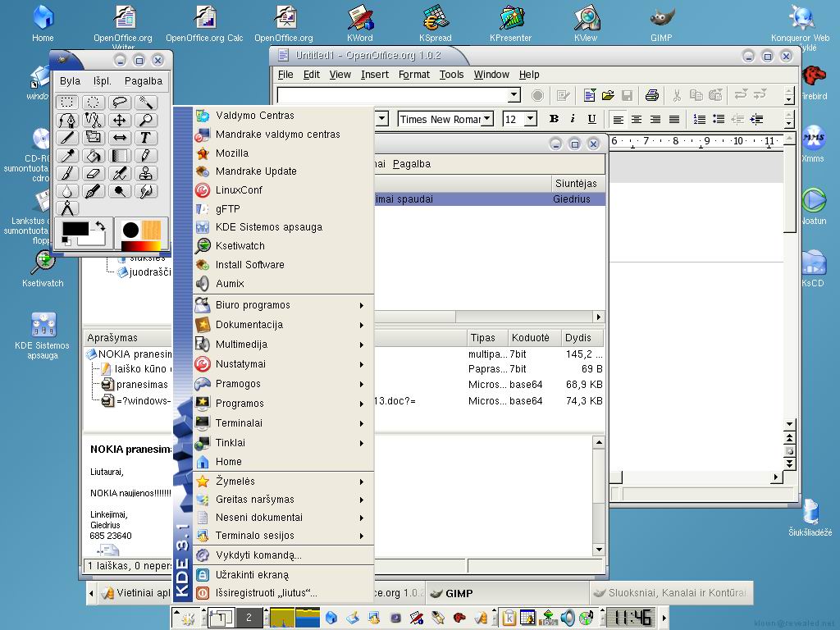Toggle Underline formatting button
Image resolution: width=840 pixels, height=630 pixels.
(591, 119)
